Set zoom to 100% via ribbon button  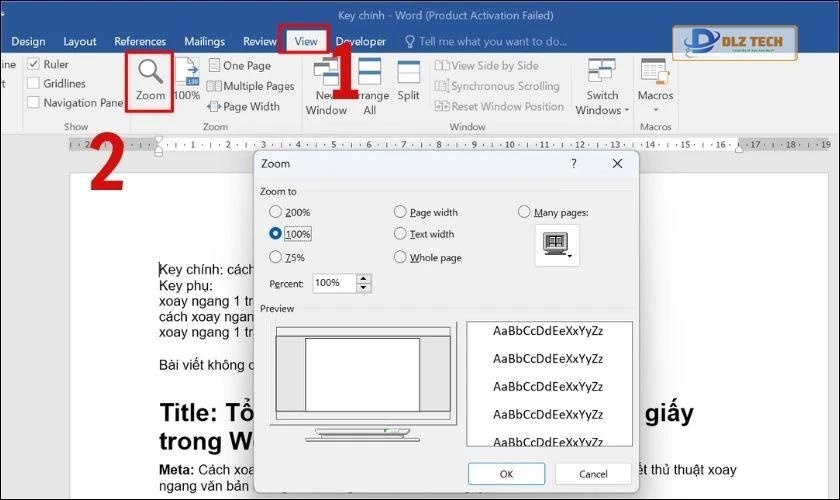(187, 80)
